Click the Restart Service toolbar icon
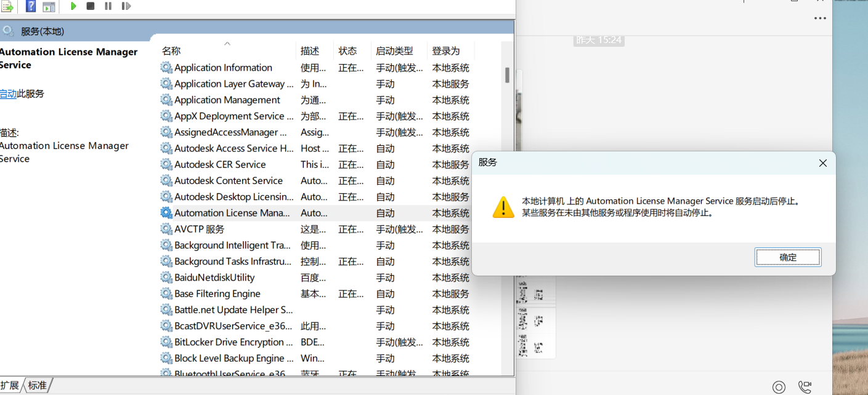The height and width of the screenshot is (395, 868). (126, 6)
